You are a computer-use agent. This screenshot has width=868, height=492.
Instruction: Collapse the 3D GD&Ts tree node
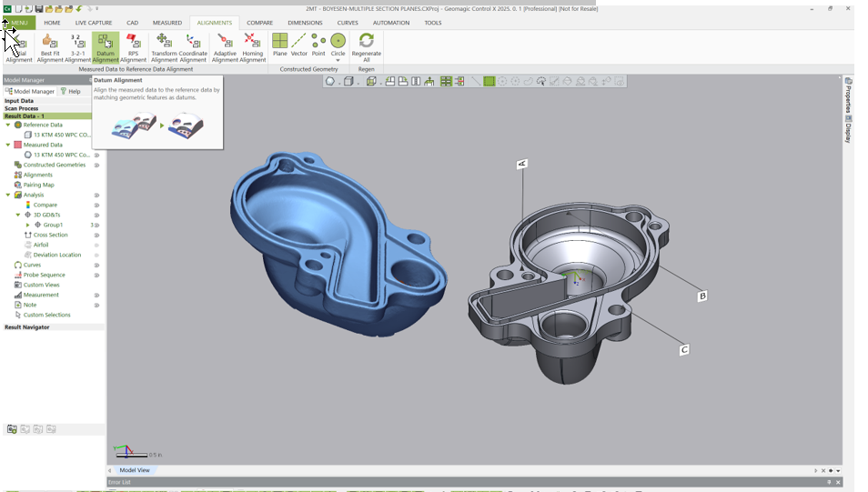tap(17, 215)
